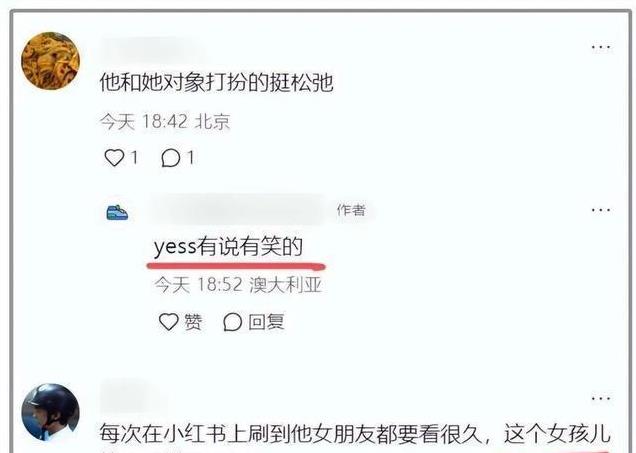
Task: Click the speech bubble icon beside 回复
Action: [x=232, y=322]
